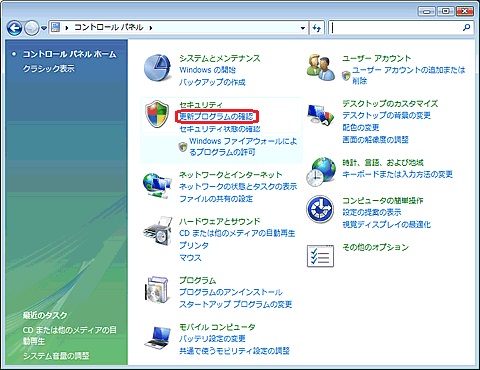
Task: Click ユーザー アカウントの追加または削除 link
Action: click(408, 75)
